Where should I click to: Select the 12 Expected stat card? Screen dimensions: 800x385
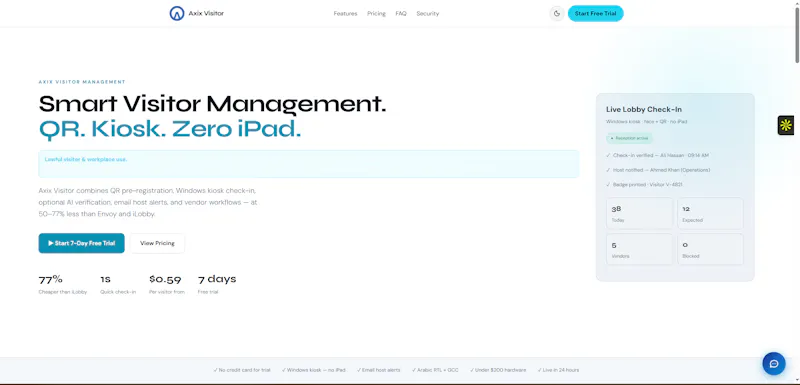point(710,213)
